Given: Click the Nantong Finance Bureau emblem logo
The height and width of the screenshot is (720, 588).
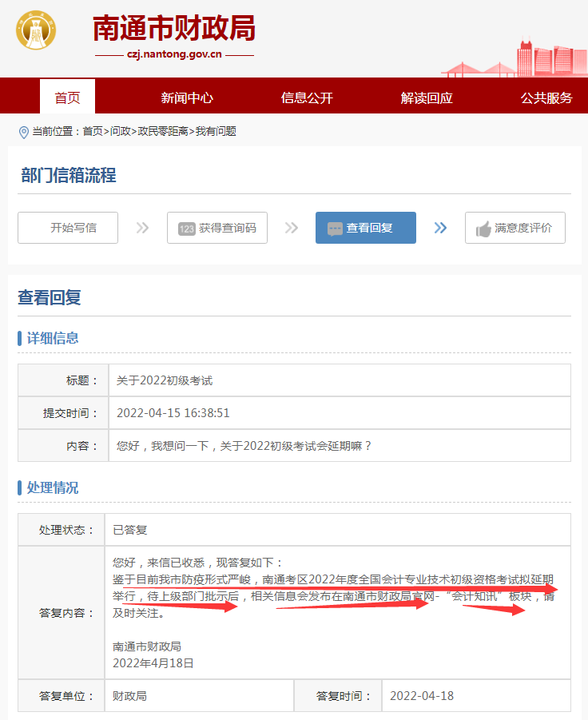Looking at the screenshot, I should (36, 30).
